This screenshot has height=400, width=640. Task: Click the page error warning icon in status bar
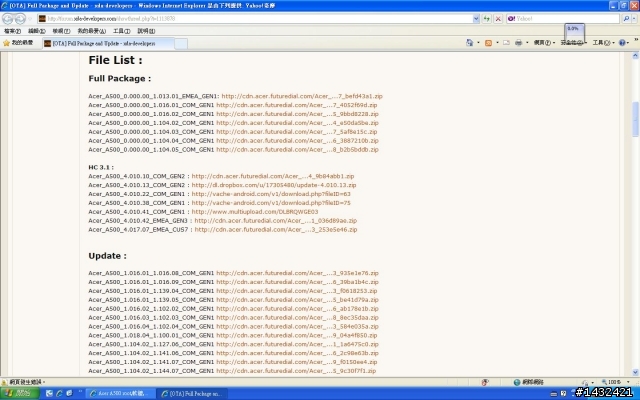(x=4, y=382)
